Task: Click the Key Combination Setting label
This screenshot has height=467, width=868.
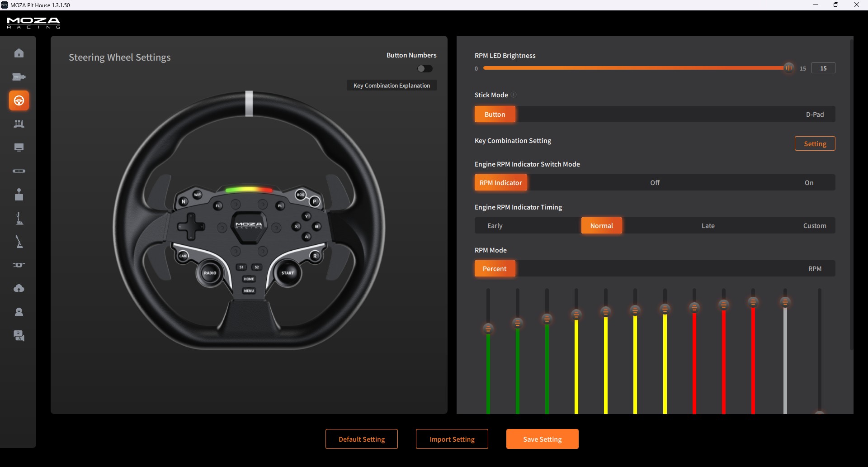Action: coord(513,141)
